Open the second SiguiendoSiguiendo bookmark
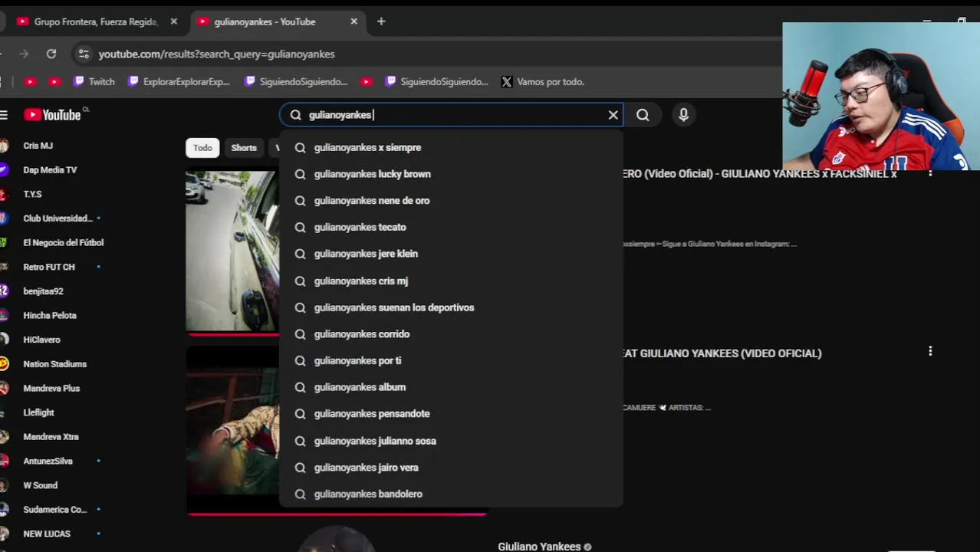 [436, 81]
